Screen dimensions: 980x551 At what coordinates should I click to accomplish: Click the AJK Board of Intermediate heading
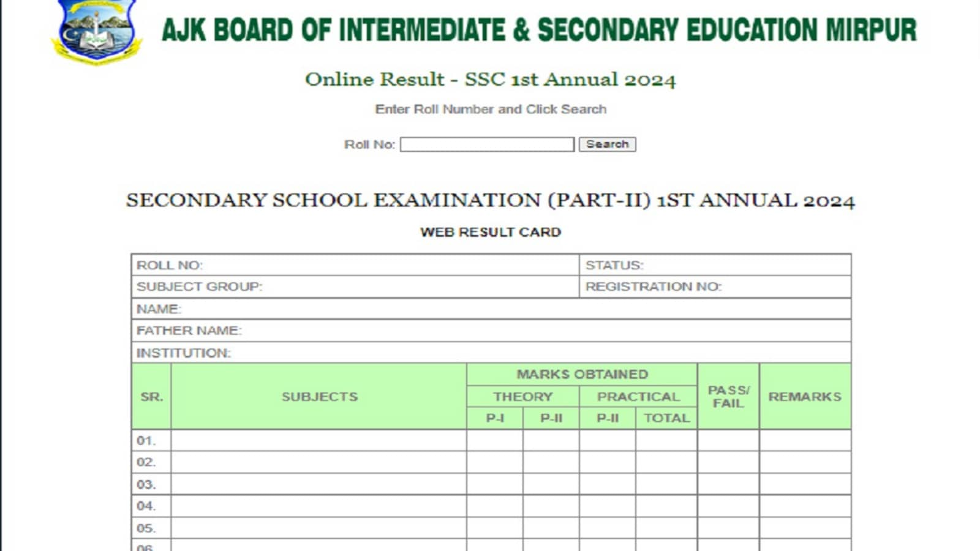click(539, 30)
